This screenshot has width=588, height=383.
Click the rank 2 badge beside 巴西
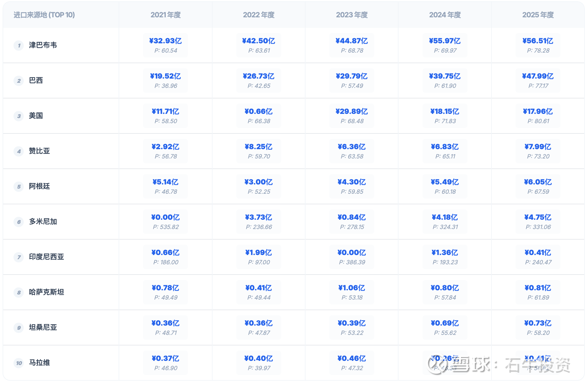pyautogui.click(x=19, y=81)
